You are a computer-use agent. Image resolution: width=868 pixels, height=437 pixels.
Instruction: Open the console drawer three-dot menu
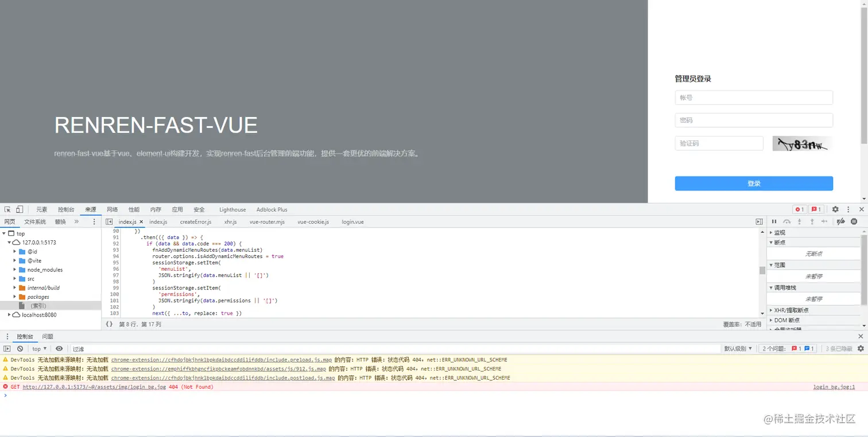point(7,336)
